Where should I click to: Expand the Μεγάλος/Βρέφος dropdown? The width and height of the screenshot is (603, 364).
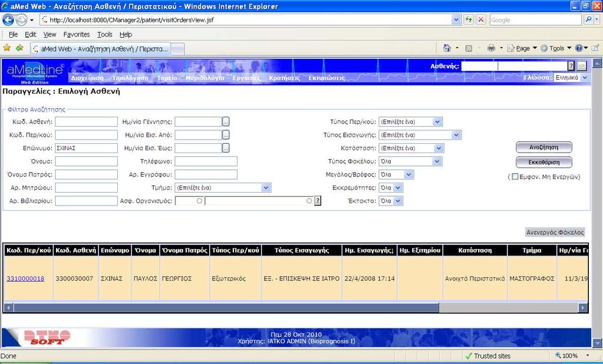[409, 174]
